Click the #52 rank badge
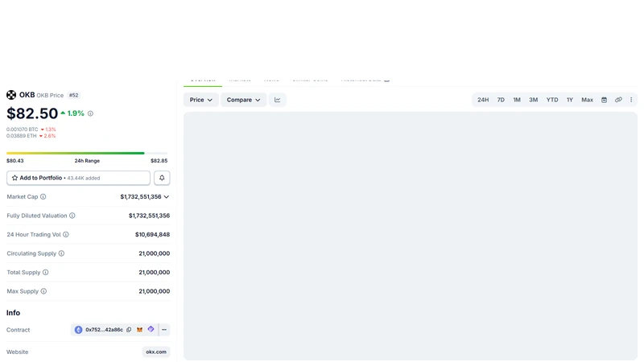 pos(73,95)
